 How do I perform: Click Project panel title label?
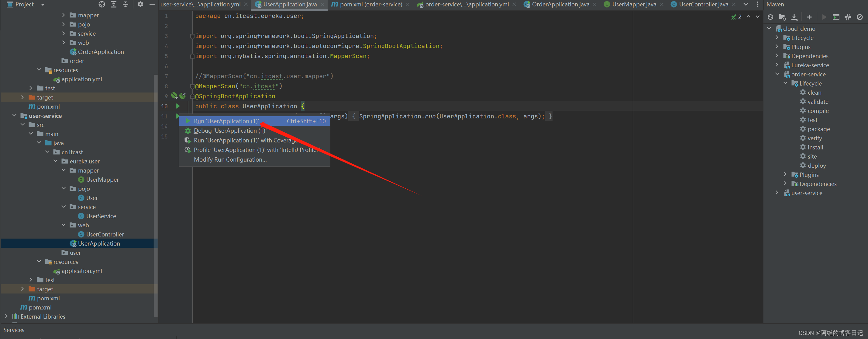click(25, 4)
